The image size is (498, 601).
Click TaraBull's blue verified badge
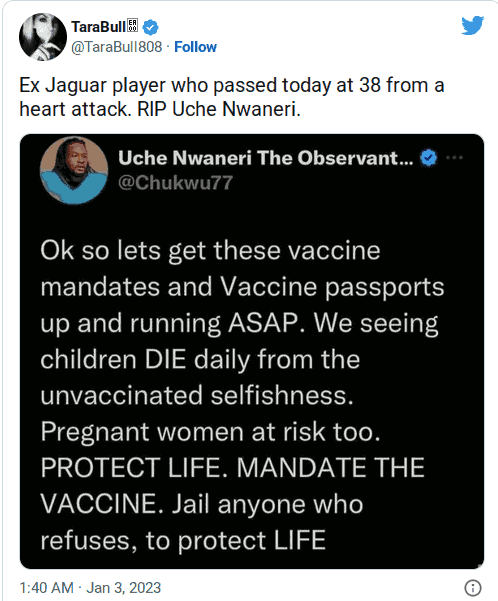150,27
